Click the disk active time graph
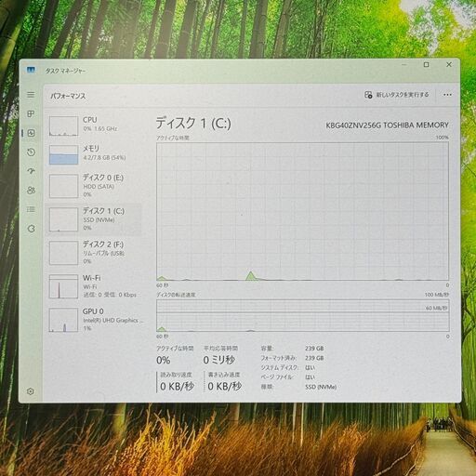Screen dimensions: 476x476 click(x=302, y=211)
